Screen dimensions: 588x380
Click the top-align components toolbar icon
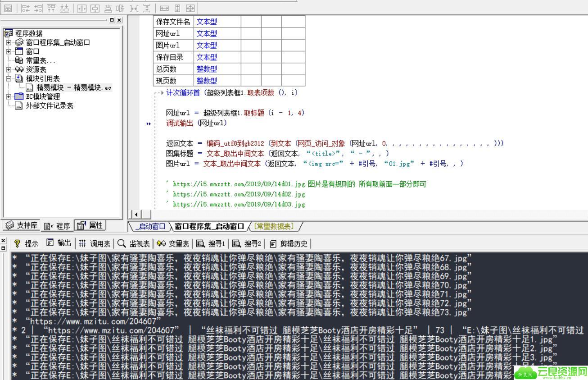[x=52, y=8]
